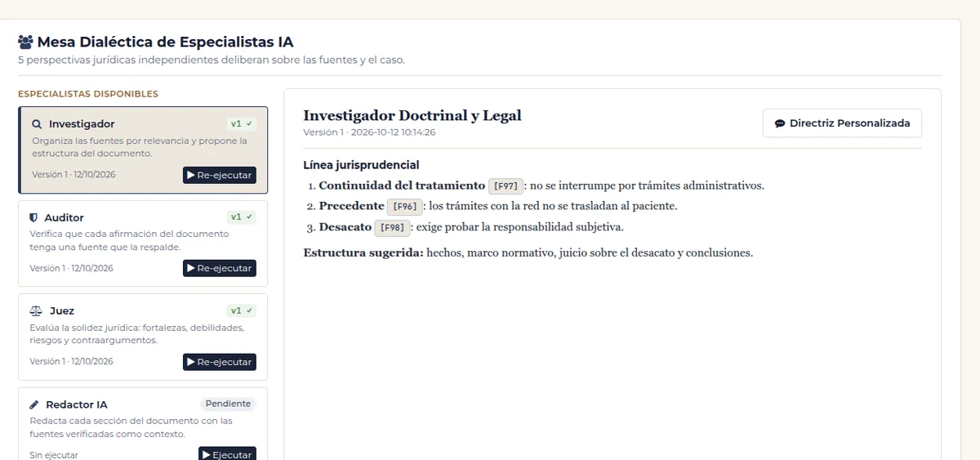Select the Redactor IA specialist card
The image size is (980, 460).
click(143, 424)
